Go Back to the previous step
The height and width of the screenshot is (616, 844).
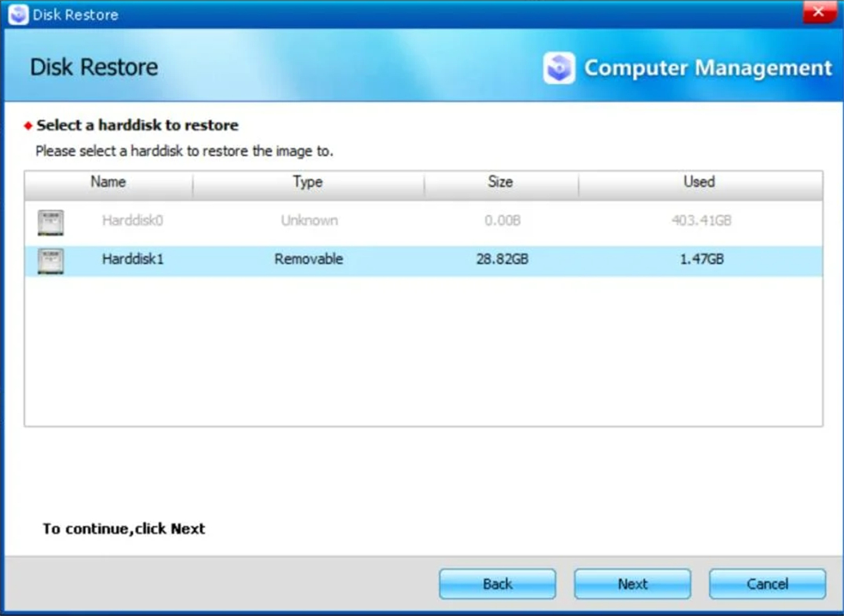(497, 584)
